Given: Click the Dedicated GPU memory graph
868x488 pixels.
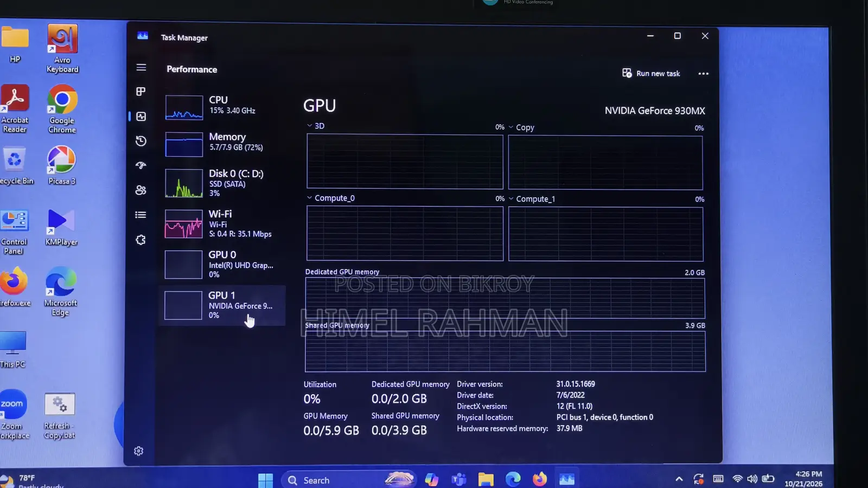Looking at the screenshot, I should point(505,298).
